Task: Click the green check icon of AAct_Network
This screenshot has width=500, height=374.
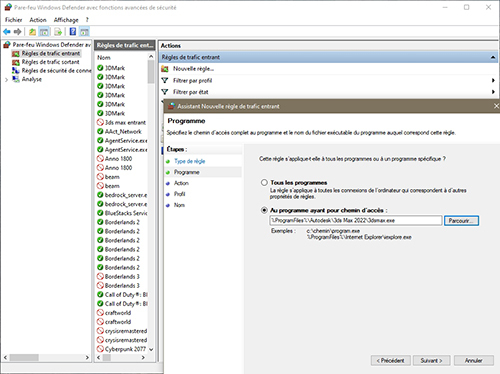Action: click(x=100, y=131)
